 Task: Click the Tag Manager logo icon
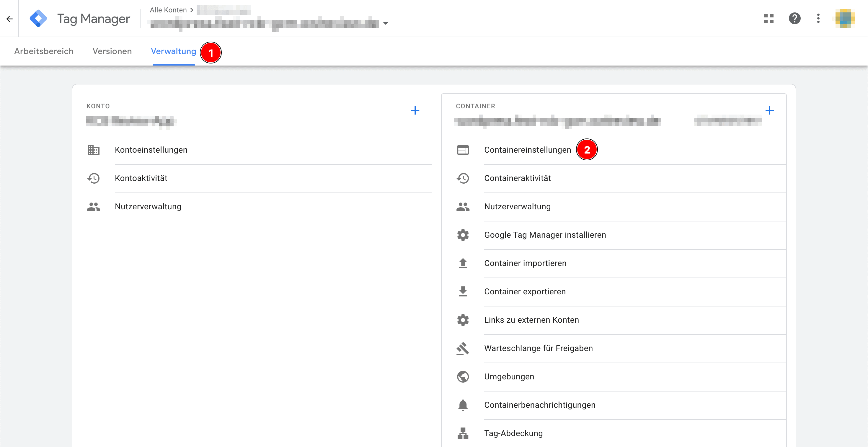(x=38, y=19)
